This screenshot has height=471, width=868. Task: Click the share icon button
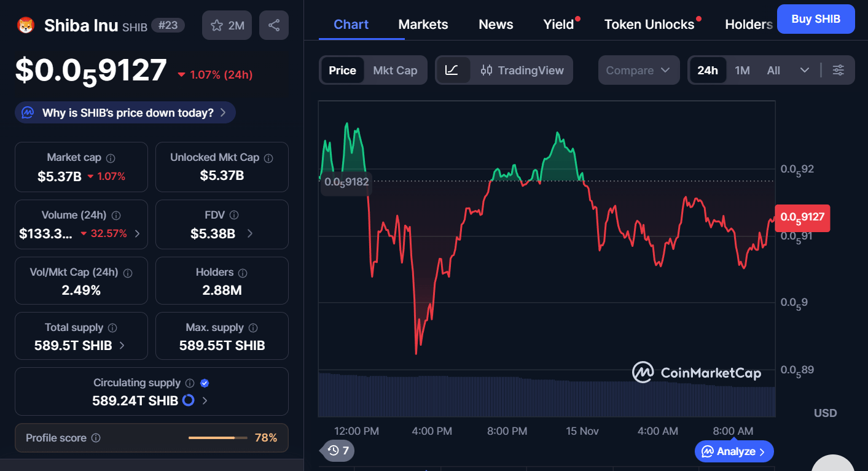pyautogui.click(x=274, y=25)
